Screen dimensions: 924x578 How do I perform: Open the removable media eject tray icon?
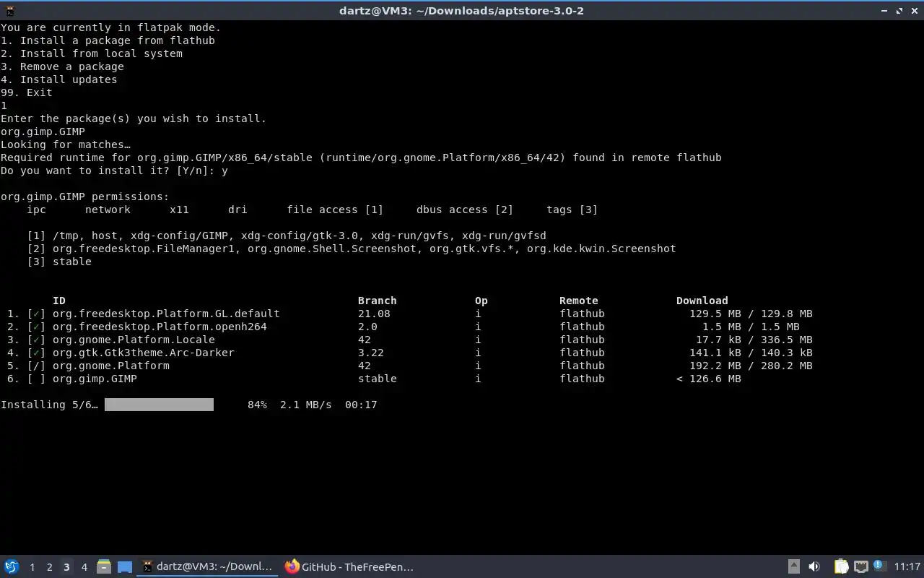[x=793, y=566]
